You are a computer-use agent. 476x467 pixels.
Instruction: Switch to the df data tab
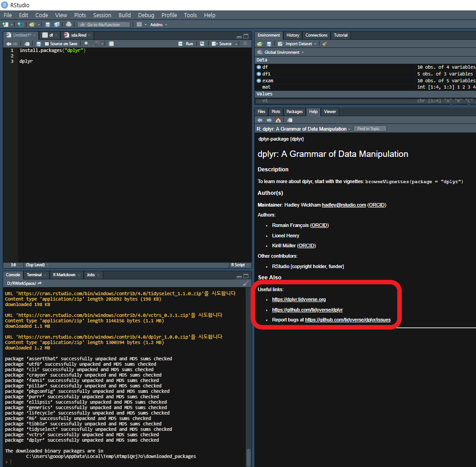pyautogui.click(x=50, y=35)
